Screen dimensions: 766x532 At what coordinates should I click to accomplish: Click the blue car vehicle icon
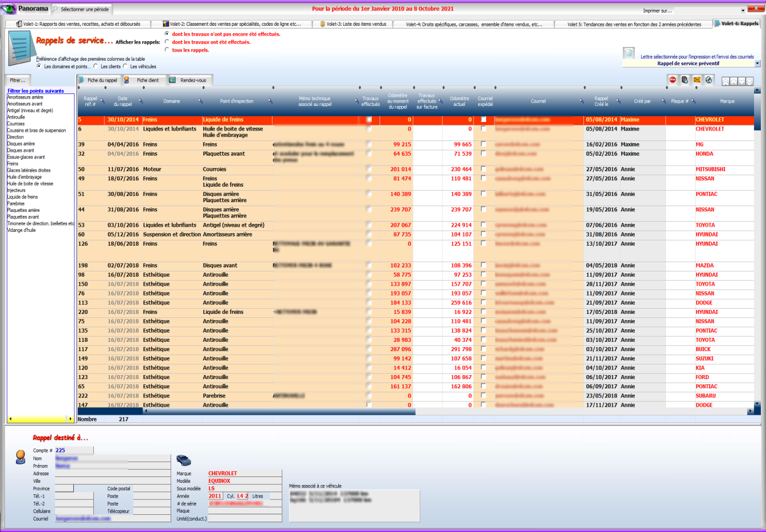(x=183, y=460)
